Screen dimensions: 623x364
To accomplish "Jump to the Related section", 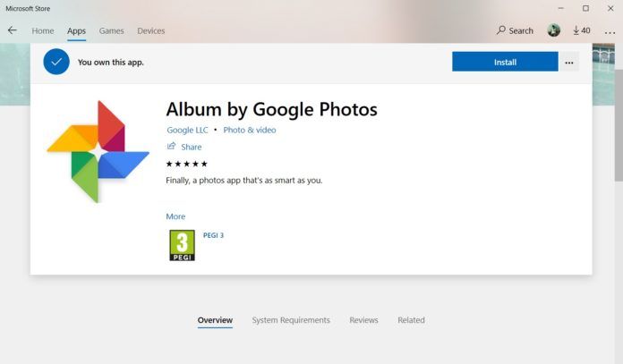I will 411,320.
